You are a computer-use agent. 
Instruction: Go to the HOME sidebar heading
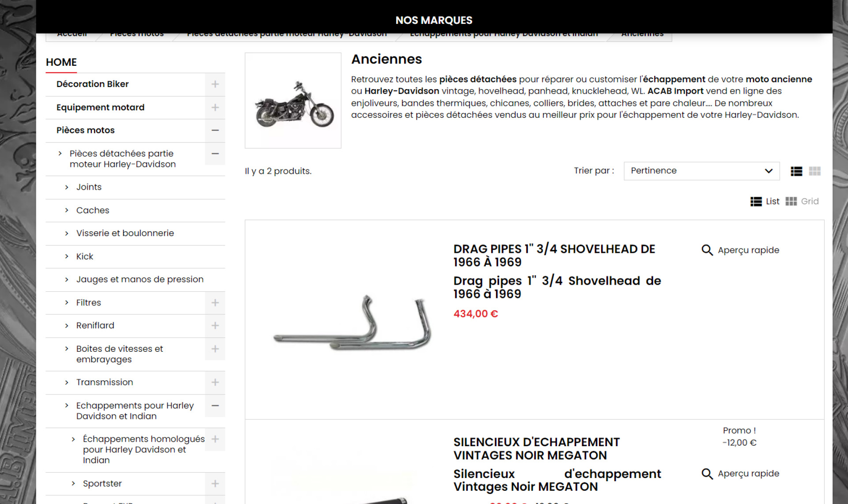(61, 62)
